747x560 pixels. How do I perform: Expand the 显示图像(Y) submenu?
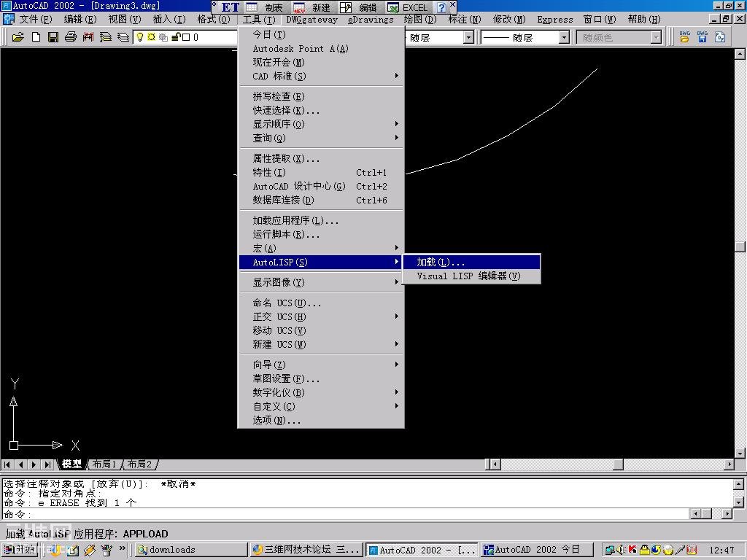[x=321, y=282]
